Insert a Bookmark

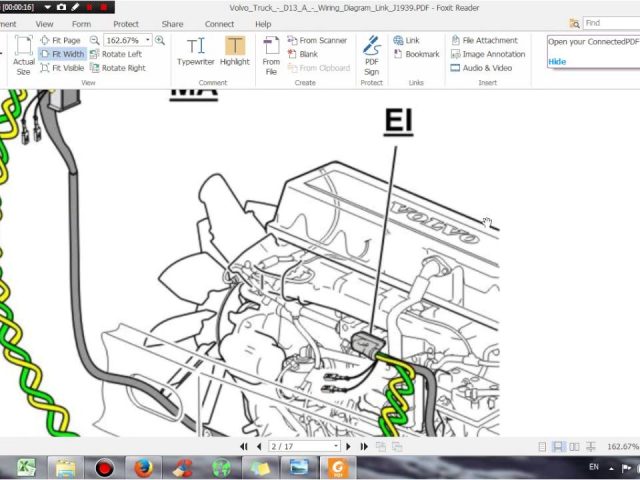click(416, 54)
